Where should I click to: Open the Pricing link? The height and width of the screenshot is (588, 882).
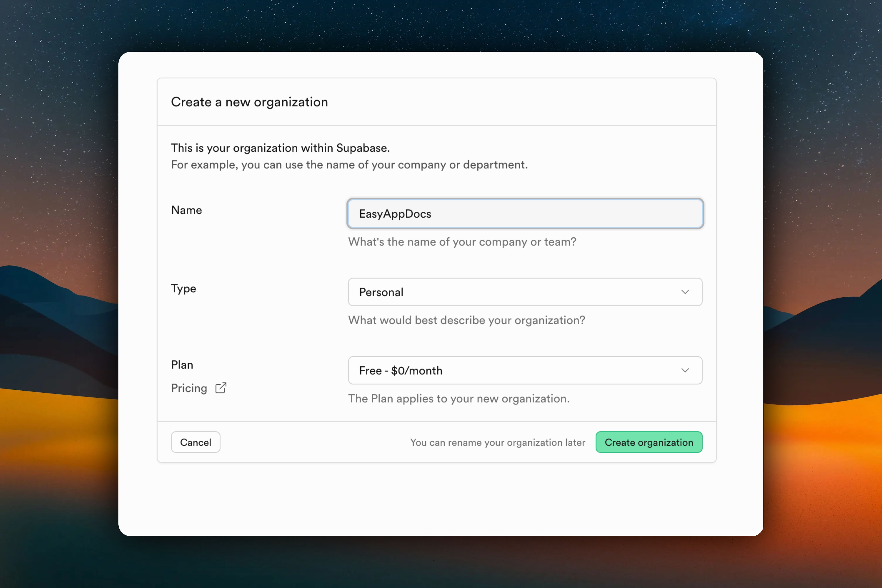pyautogui.click(x=189, y=388)
